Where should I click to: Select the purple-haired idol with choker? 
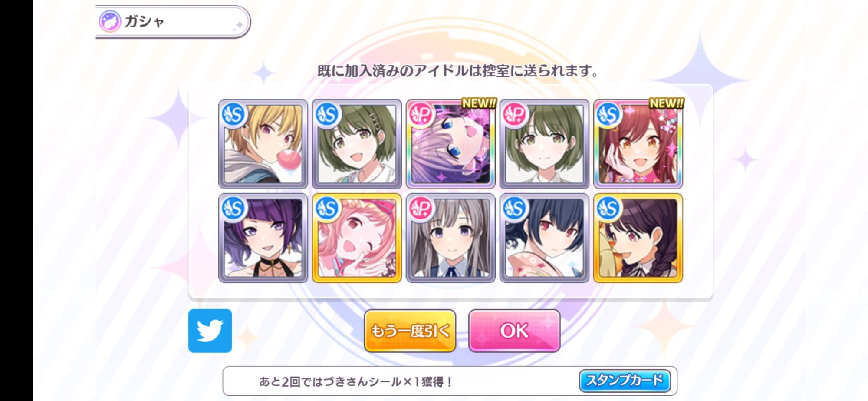click(x=263, y=238)
